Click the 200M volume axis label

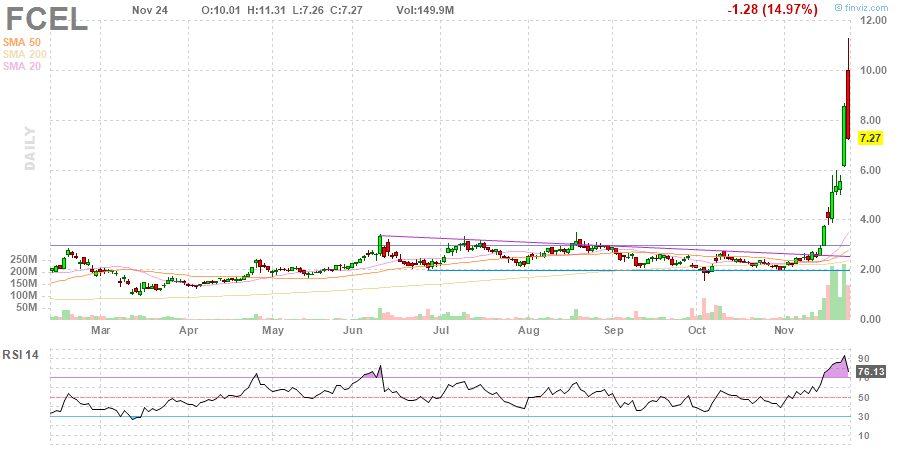point(24,272)
